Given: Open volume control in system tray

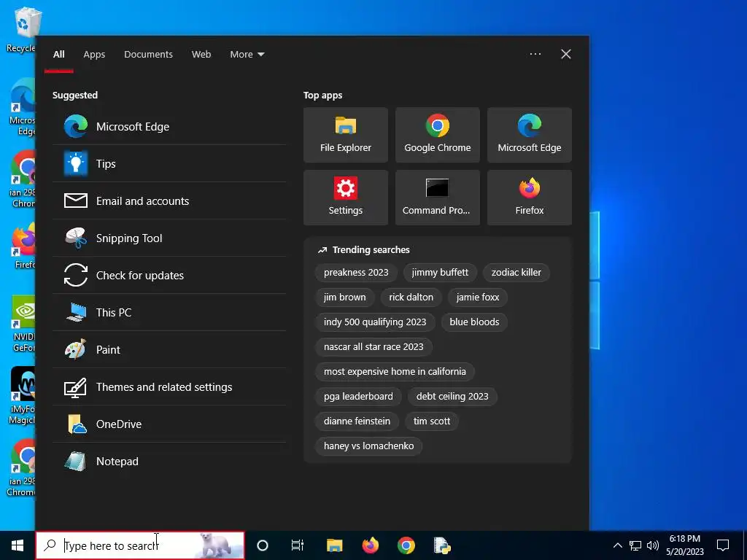Looking at the screenshot, I should (653, 545).
